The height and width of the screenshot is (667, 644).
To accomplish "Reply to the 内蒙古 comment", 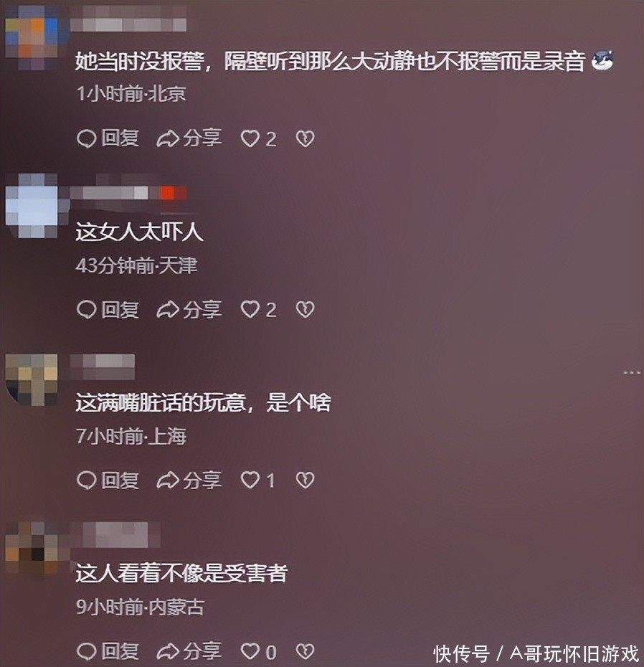I will coord(108,651).
